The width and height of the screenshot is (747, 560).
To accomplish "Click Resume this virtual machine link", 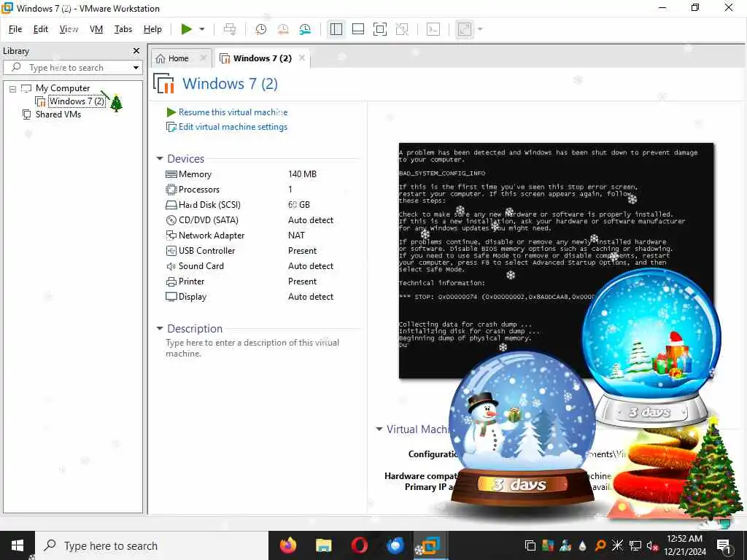I will (233, 112).
